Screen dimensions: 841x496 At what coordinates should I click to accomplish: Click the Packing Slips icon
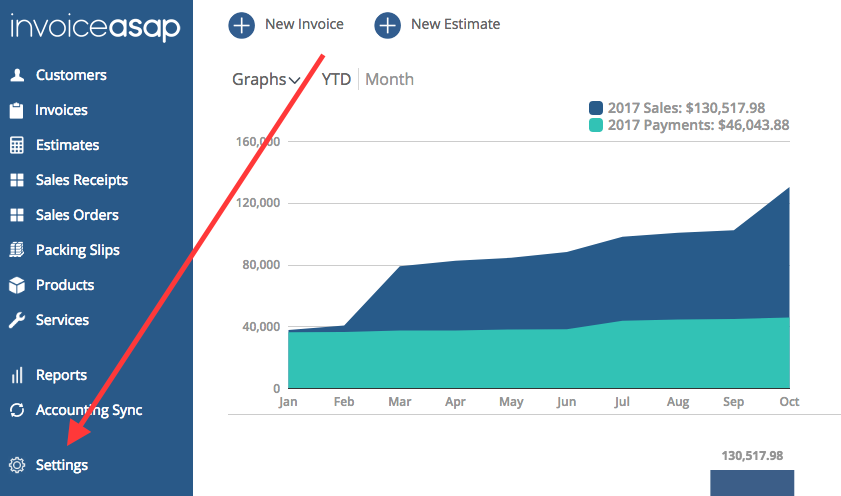tap(16, 250)
